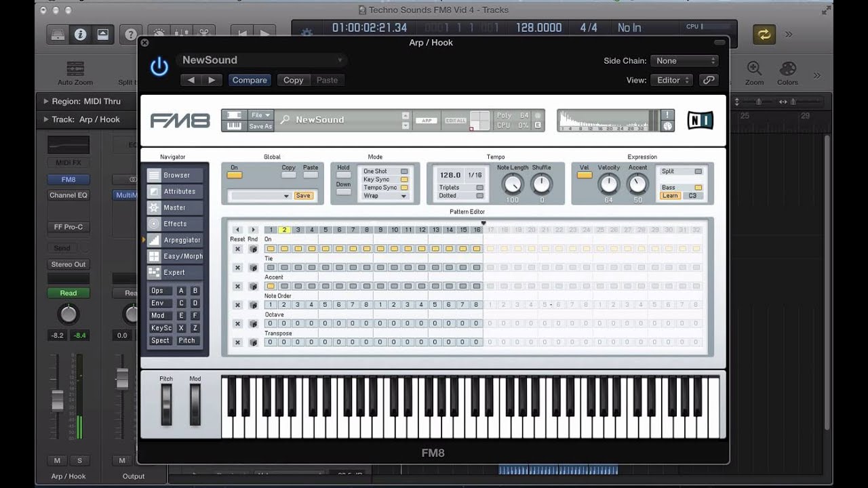Image resolution: width=868 pixels, height=488 pixels.
Task: Open the Attributes page in Navigator
Action: pos(176,191)
